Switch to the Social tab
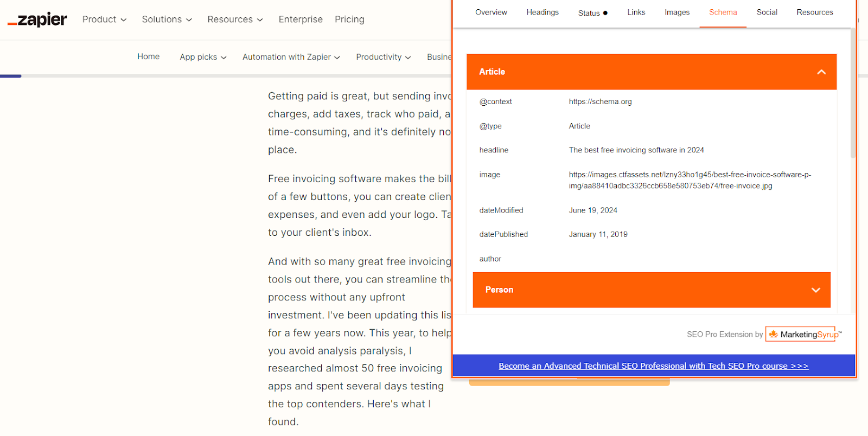 (x=767, y=12)
